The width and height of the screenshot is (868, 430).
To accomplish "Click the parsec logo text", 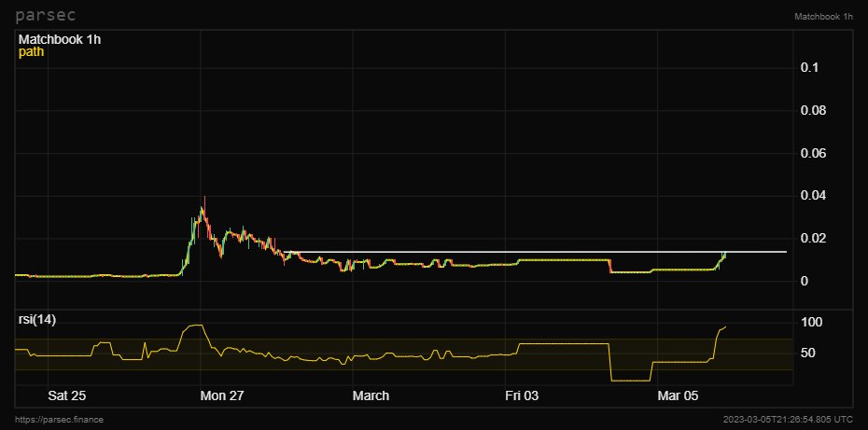I will click(x=46, y=15).
